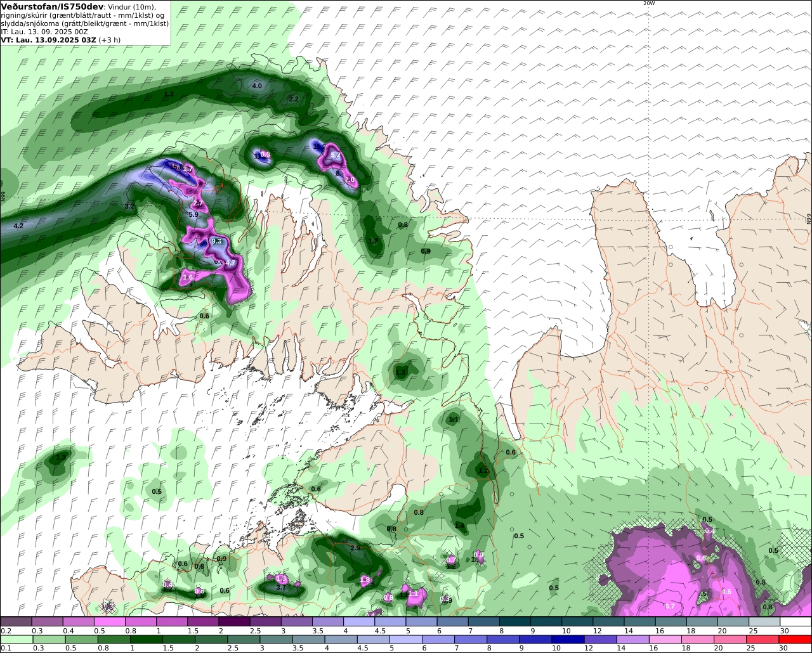The width and height of the screenshot is (812, 653).
Task: Select the darkest purple swatch in the upper legend
Action: pos(234,621)
